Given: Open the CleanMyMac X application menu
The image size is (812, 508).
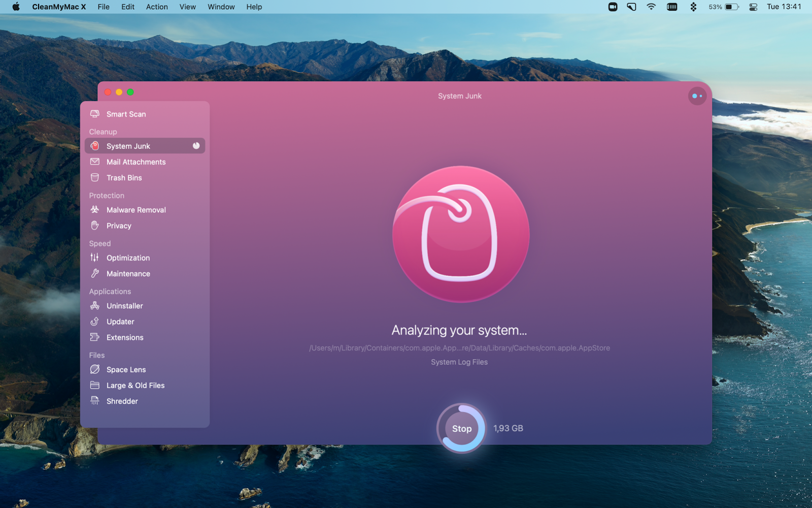Looking at the screenshot, I should 59,7.
